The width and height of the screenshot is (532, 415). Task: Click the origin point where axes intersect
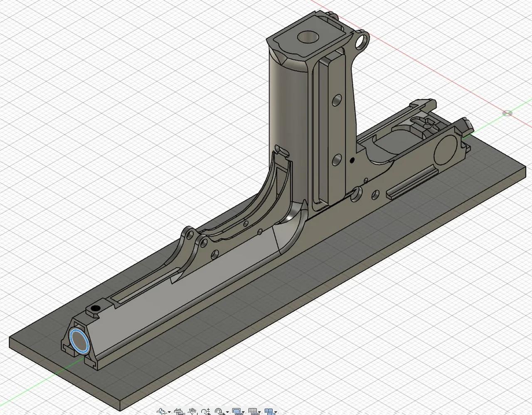pos(507,113)
